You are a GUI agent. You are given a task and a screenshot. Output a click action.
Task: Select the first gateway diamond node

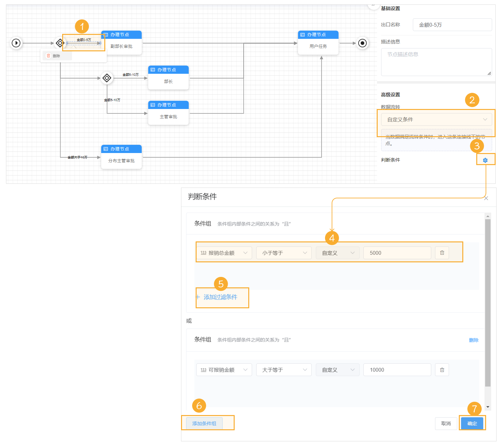tap(60, 43)
